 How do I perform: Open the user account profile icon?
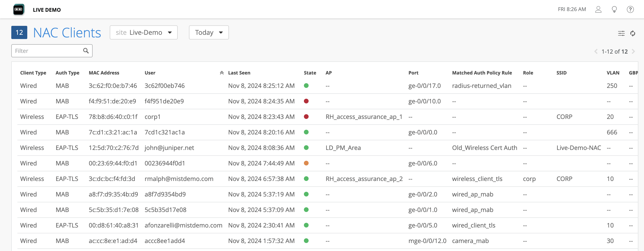click(598, 9)
